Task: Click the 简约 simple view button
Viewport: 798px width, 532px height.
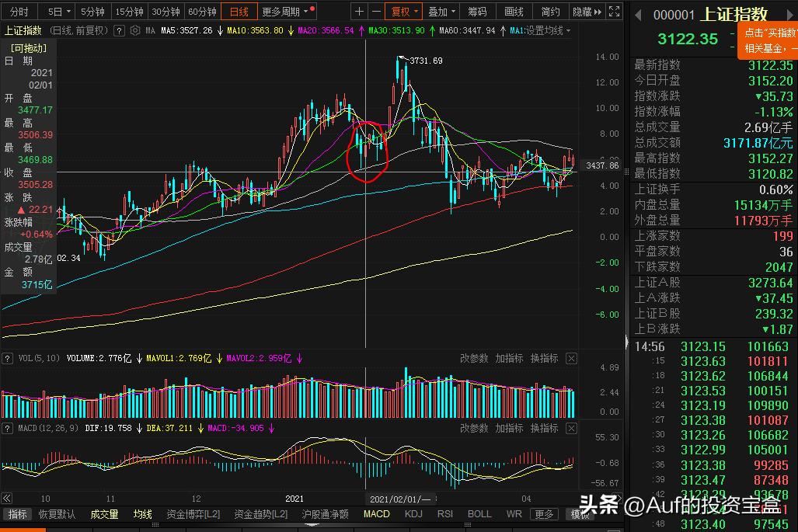Action: pyautogui.click(x=550, y=11)
